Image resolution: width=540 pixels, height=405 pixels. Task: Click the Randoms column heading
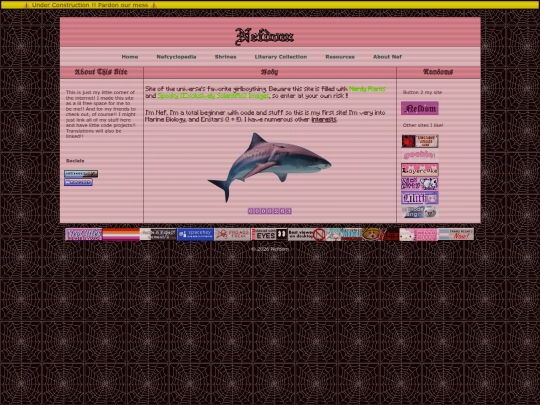[438, 72]
